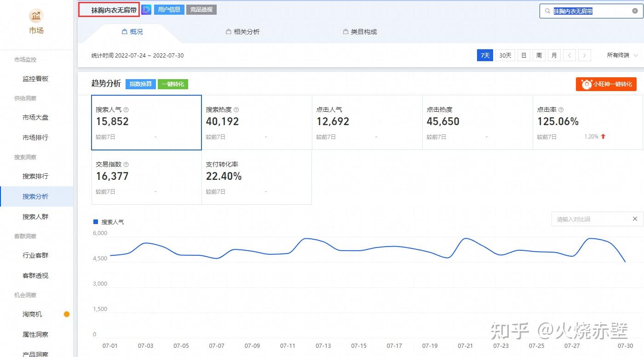Select the 搜索人气 metric card
The image size is (644, 357).
146,122
